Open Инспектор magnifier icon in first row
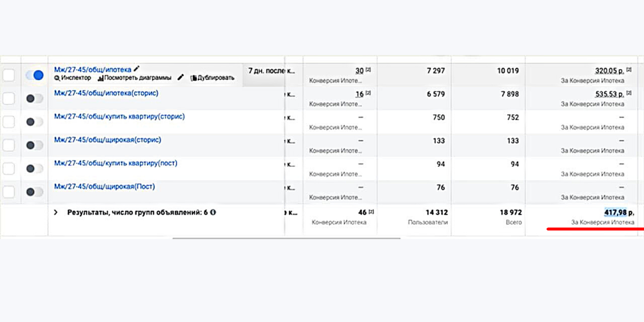The width and height of the screenshot is (644, 322). 57,78
